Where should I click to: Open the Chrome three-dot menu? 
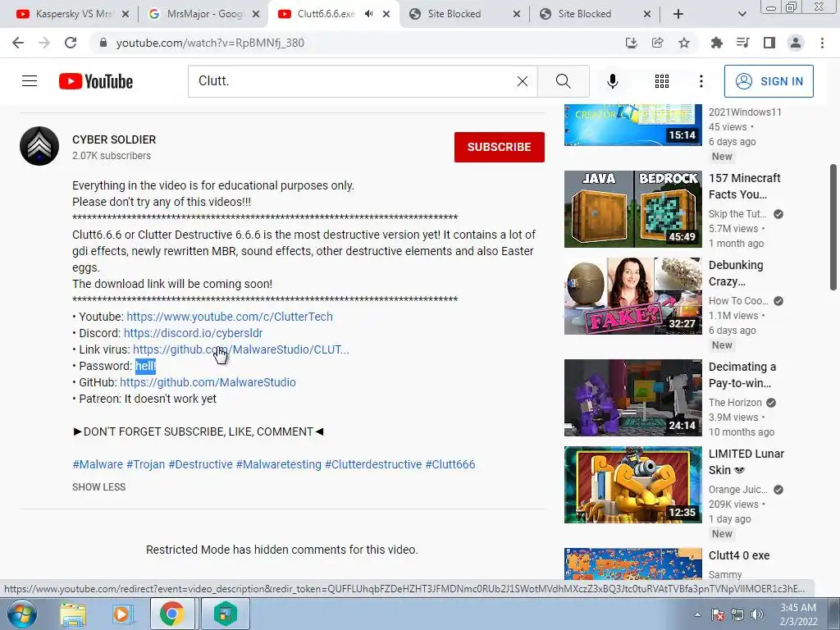[x=822, y=43]
